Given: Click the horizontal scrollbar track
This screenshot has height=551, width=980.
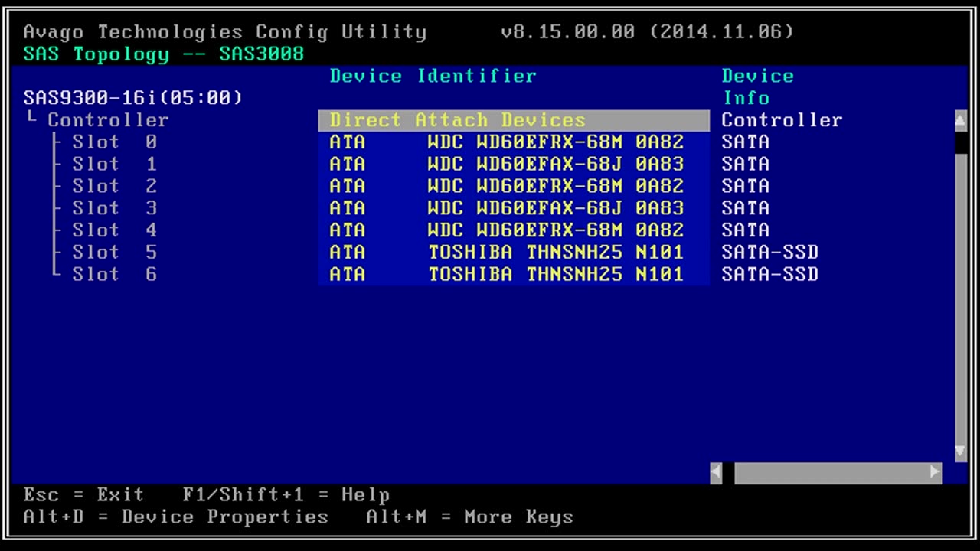Looking at the screenshot, I should 831,472.
